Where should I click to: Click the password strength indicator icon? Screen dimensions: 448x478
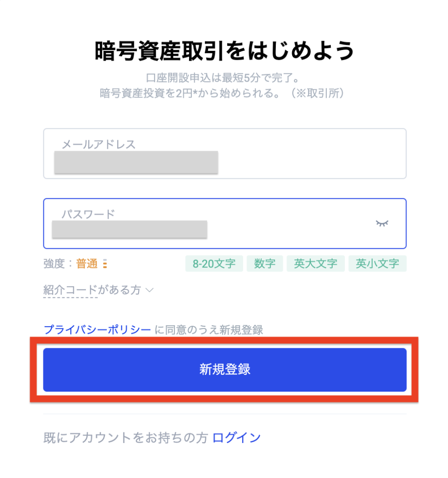click(x=105, y=264)
